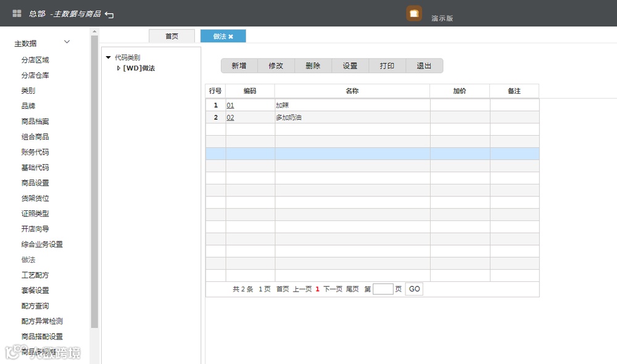
Task: Click the 行号 column header
Action: [x=215, y=91]
